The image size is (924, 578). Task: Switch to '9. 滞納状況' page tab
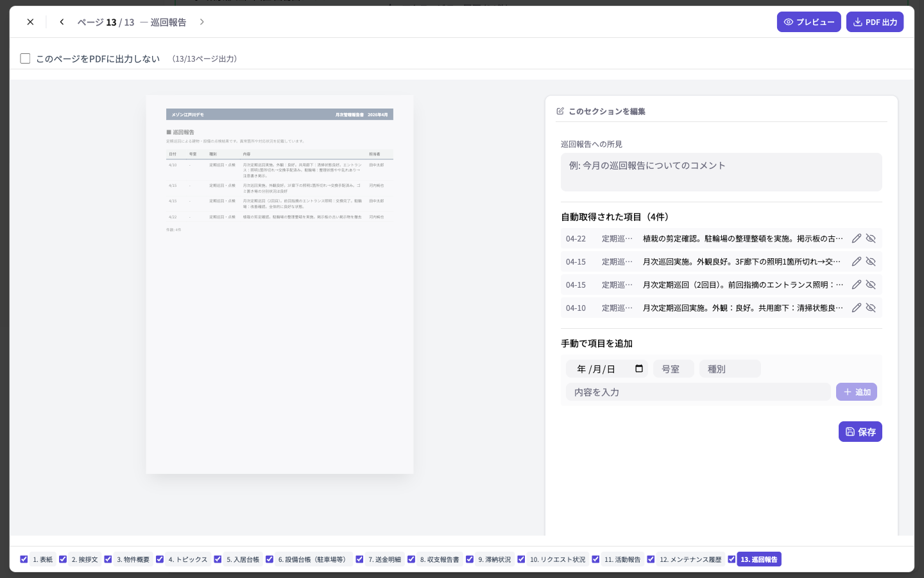coord(494,559)
